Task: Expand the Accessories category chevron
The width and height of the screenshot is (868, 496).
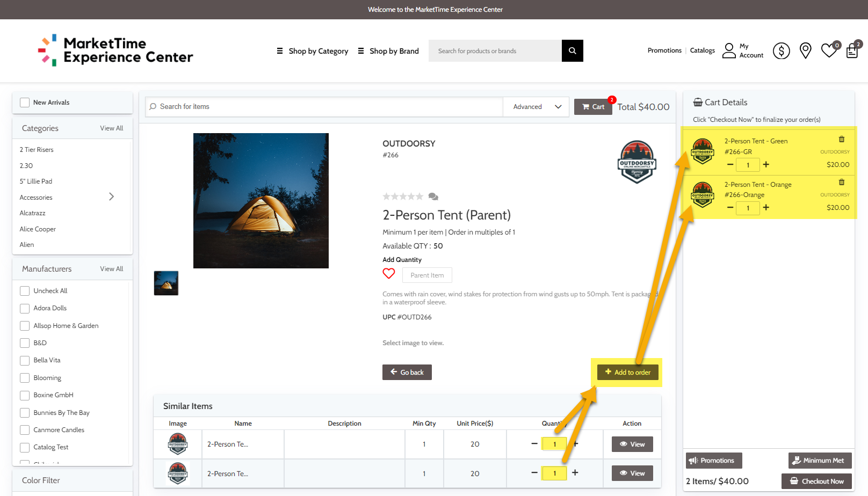Action: [112, 196]
